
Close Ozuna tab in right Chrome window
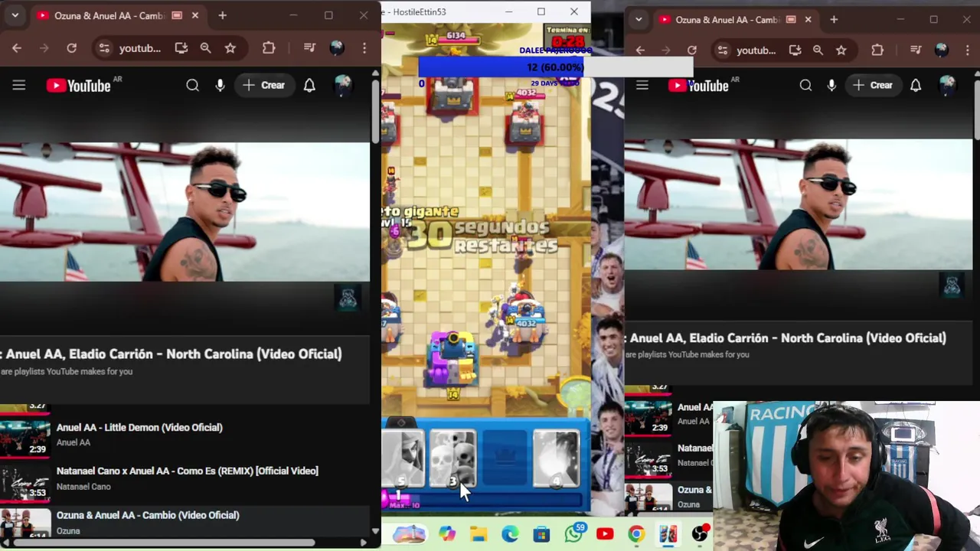pos(808,19)
